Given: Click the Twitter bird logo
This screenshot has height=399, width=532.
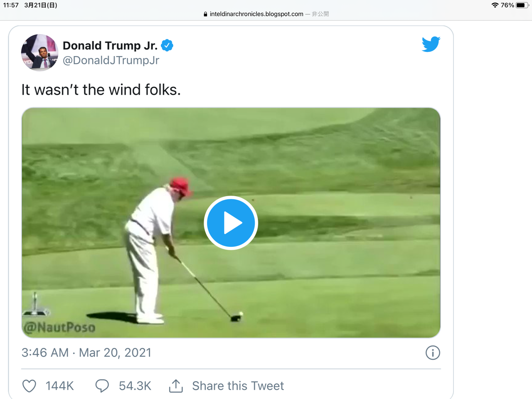Looking at the screenshot, I should 431,44.
